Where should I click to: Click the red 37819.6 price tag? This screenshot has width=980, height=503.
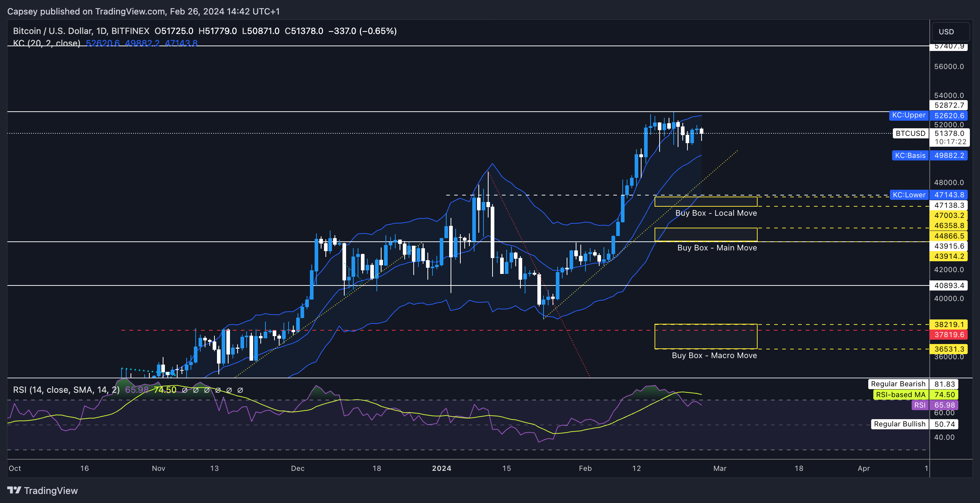[949, 335]
